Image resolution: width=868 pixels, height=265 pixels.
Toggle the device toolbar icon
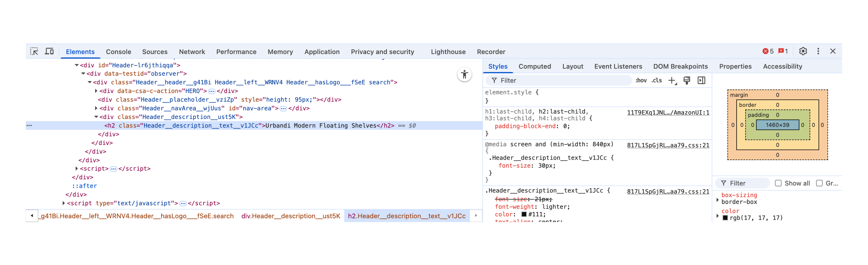pyautogui.click(x=50, y=51)
